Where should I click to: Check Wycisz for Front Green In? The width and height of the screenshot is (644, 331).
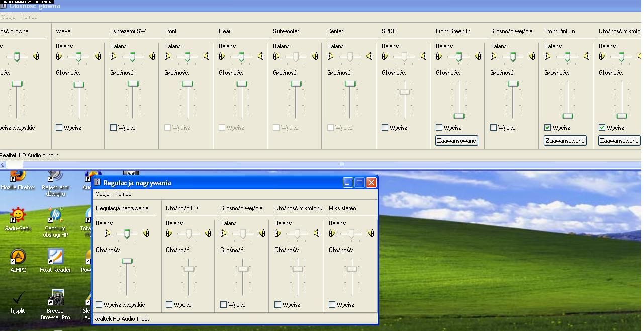[x=439, y=128]
